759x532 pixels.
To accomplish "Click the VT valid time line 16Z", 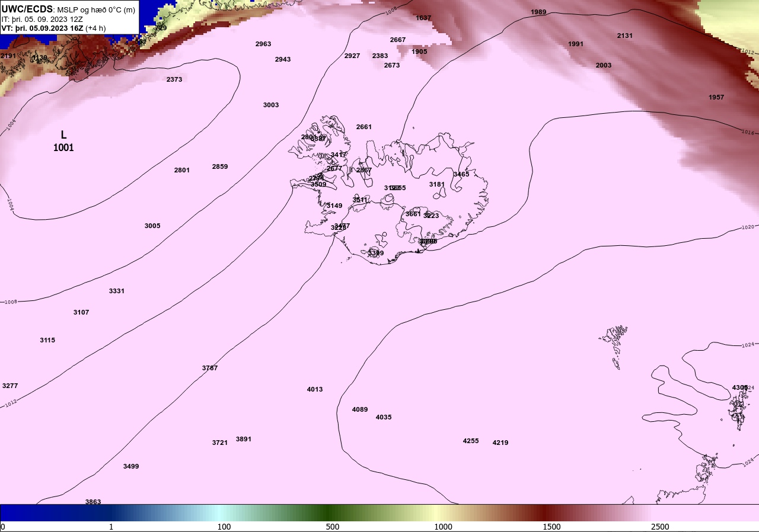I will pos(52,28).
